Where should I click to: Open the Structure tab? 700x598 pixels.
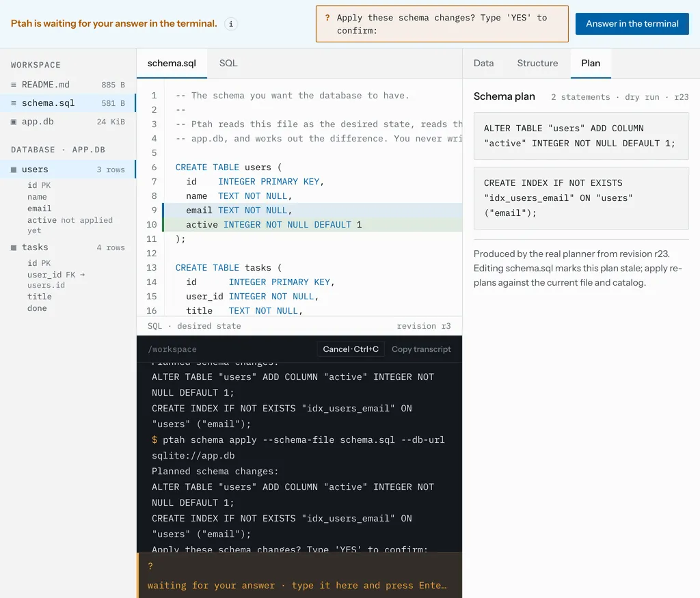(x=537, y=64)
